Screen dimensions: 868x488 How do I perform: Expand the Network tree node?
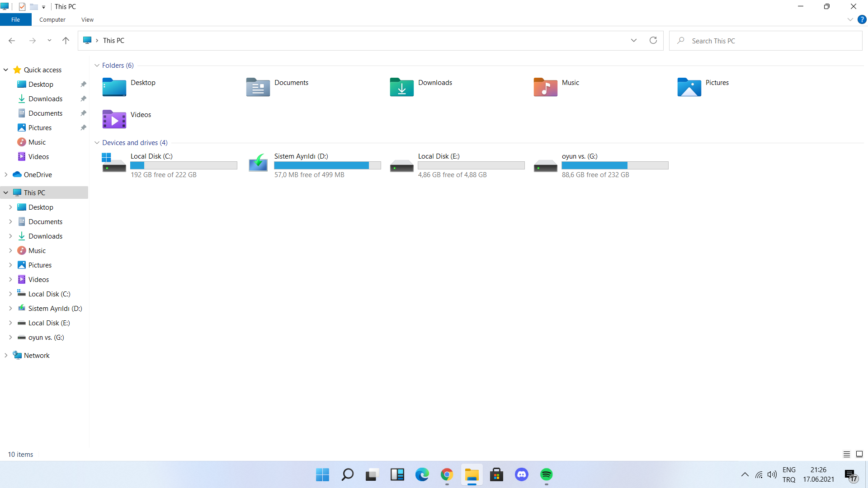point(6,356)
